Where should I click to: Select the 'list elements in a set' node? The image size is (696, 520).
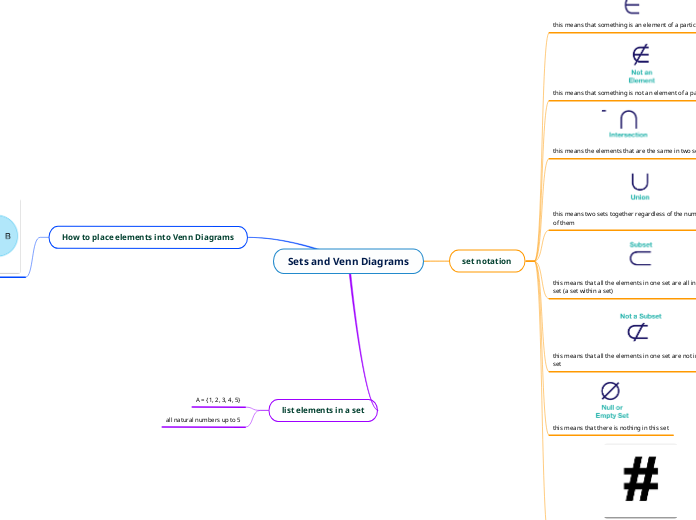(x=323, y=410)
